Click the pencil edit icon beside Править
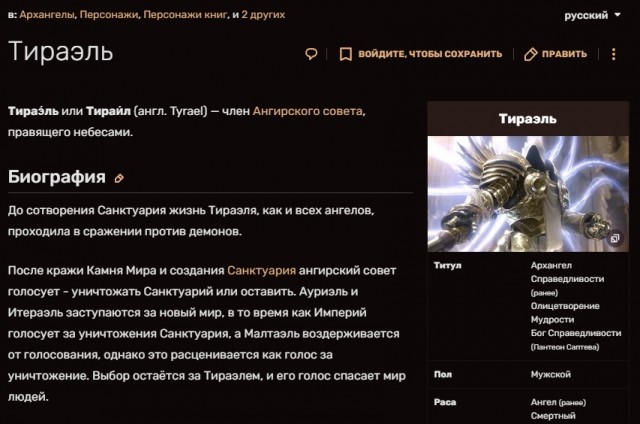This screenshot has height=424, width=640. coord(530,54)
